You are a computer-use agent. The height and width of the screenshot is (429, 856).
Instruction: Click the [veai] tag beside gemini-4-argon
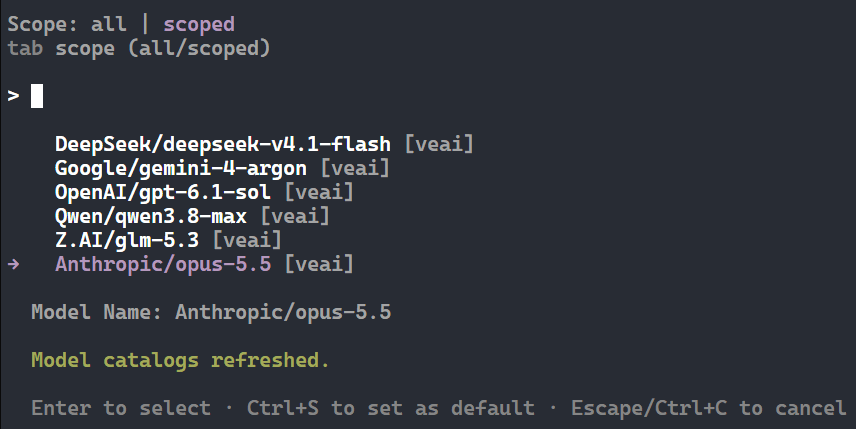coord(355,168)
